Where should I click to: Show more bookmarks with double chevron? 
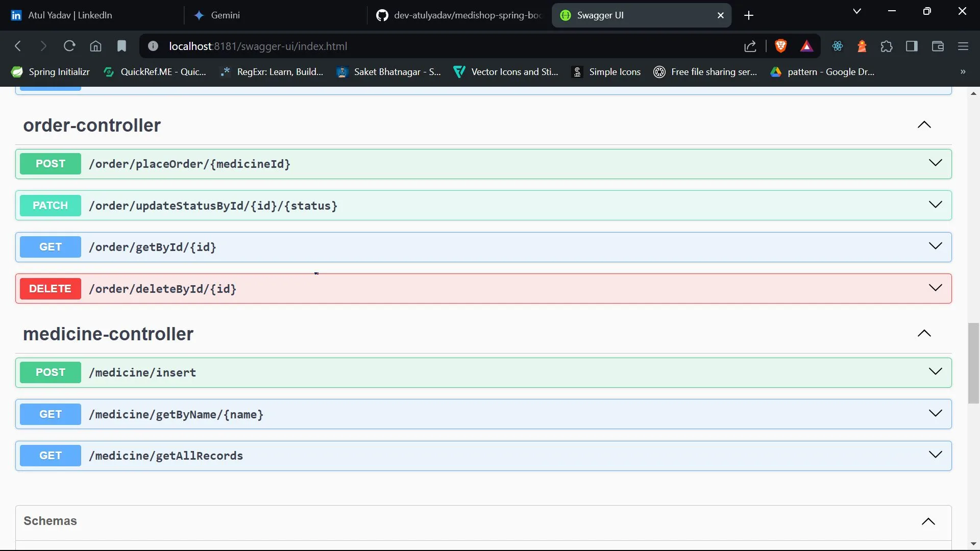pos(963,72)
